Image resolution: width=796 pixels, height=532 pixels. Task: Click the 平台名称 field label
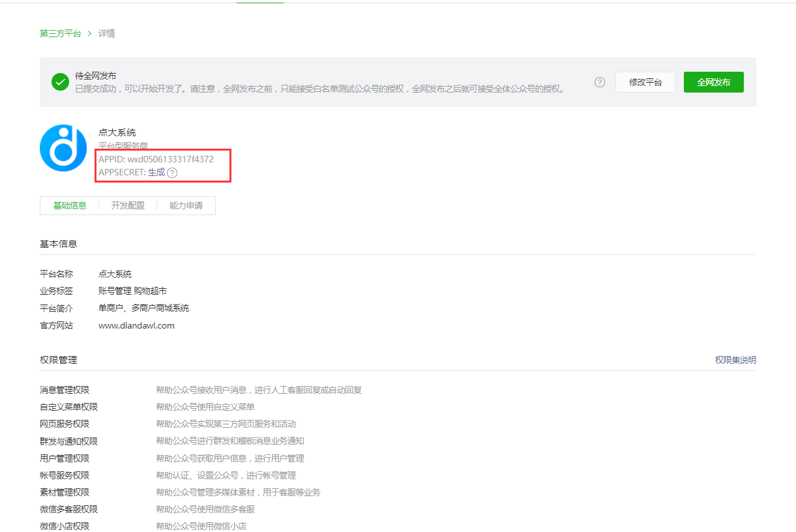(x=56, y=274)
